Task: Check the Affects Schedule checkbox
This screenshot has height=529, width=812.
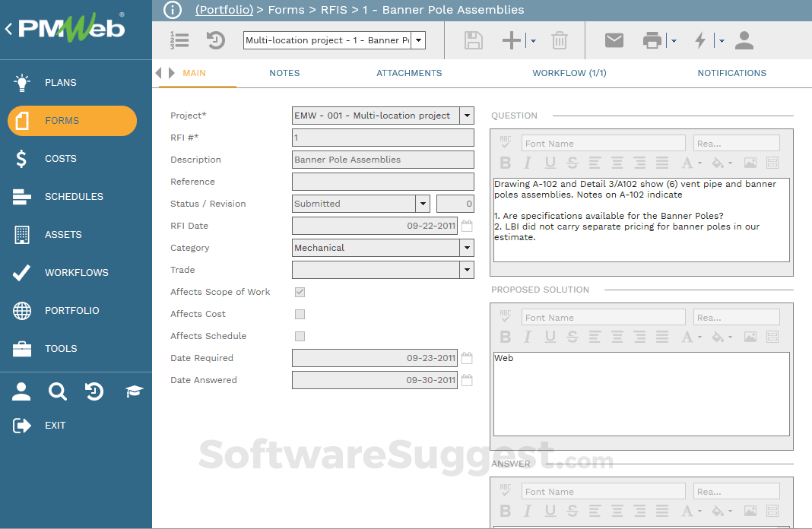Action: (x=300, y=336)
